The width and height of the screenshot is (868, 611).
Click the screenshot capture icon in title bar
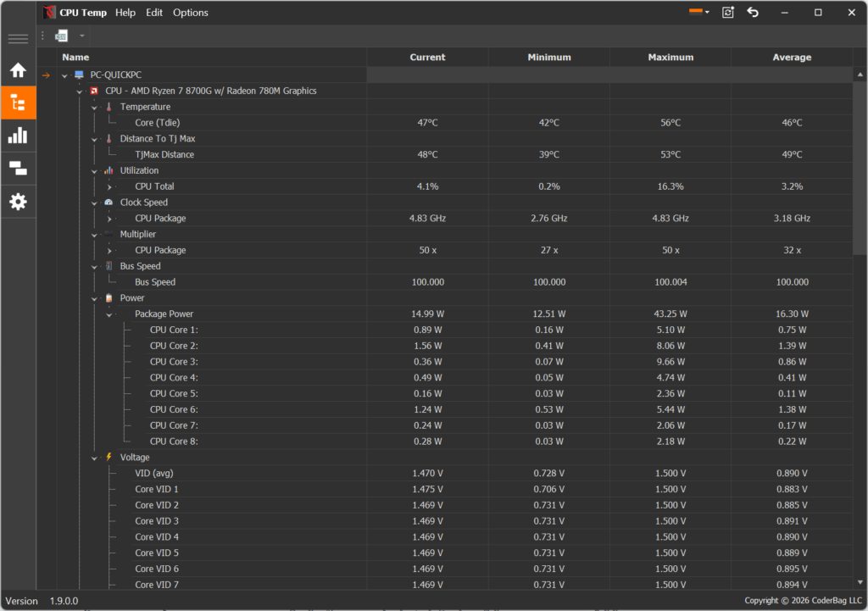tap(728, 12)
